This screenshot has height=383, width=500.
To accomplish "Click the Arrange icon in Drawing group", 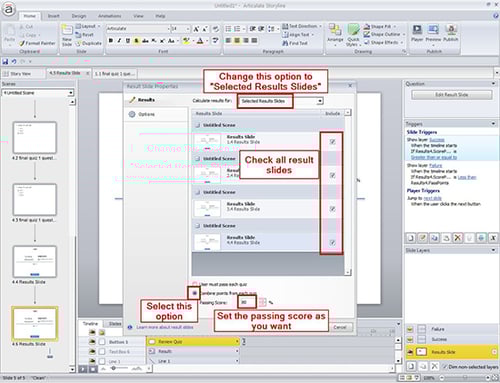I will (x=335, y=33).
